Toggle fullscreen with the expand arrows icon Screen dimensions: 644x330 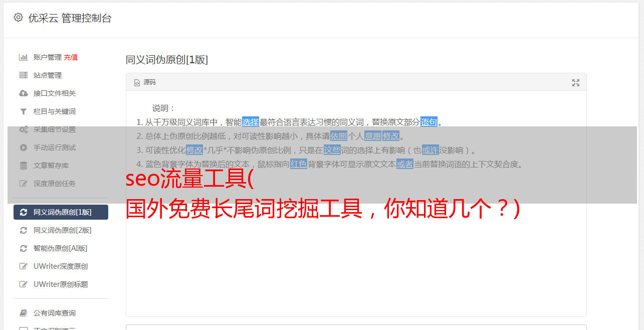(x=576, y=83)
